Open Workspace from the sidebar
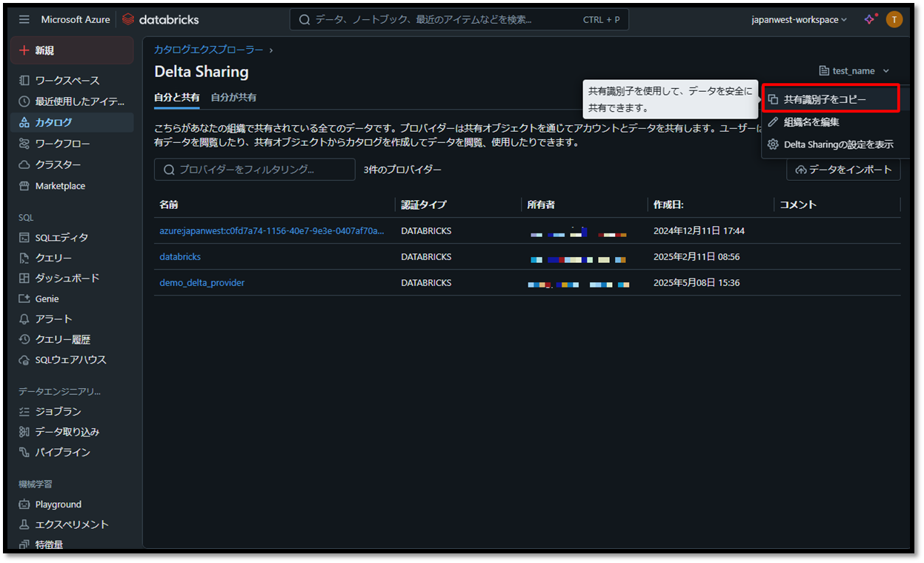Screen dimensions: 924x563 (67, 80)
